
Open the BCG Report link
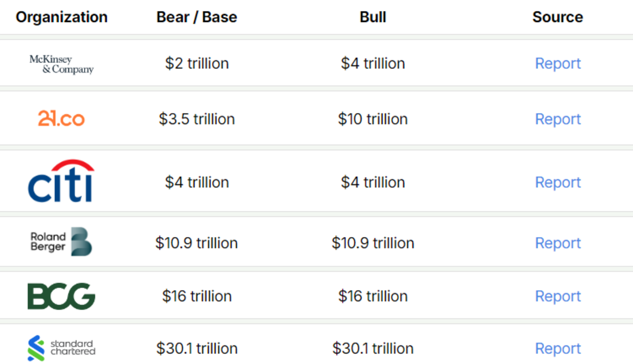click(558, 296)
